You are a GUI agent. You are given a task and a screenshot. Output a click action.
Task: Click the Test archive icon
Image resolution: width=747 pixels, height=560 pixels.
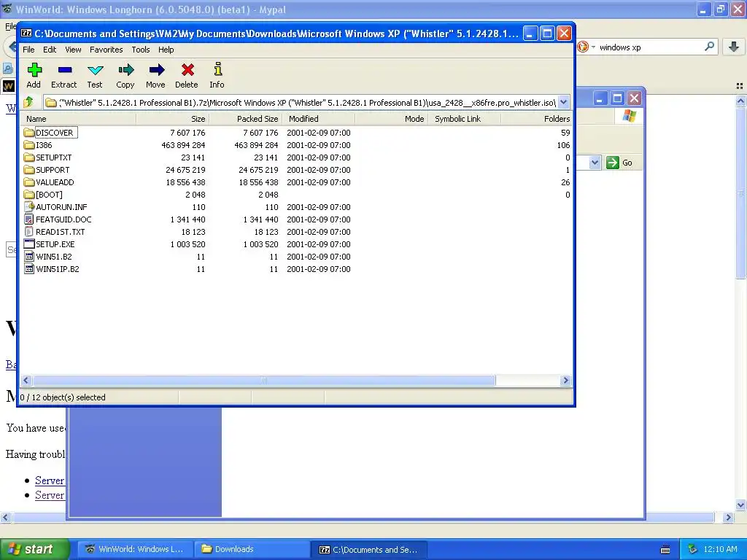click(96, 71)
